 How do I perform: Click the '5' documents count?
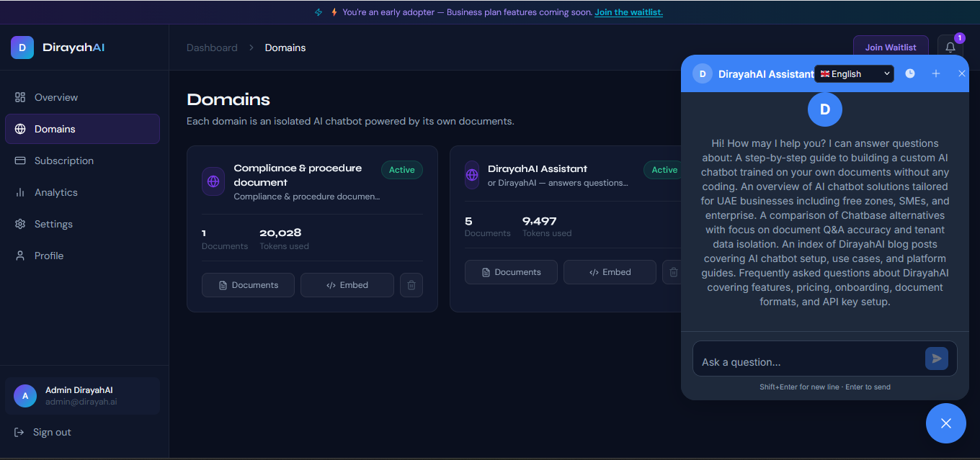coord(468,221)
